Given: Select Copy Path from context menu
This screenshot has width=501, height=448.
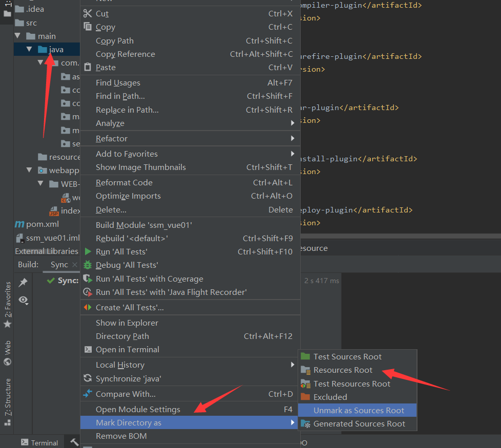Looking at the screenshot, I should (190, 41).
